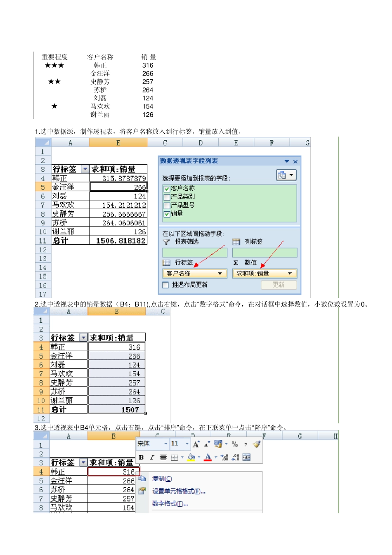The height and width of the screenshot is (555, 392).
Task: Toggle italic in the mini toolbar
Action: pos(152,457)
